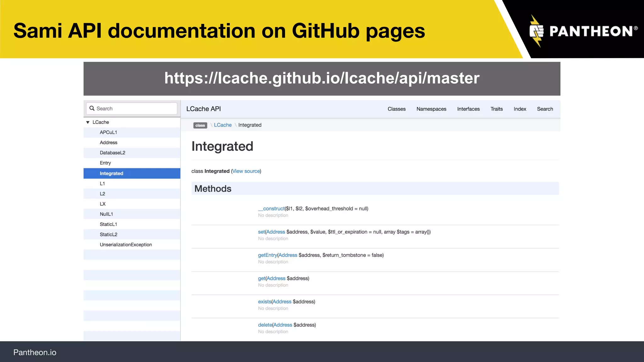Open the Interfaces navigation item
Image resolution: width=644 pixels, height=362 pixels.
[x=468, y=109]
